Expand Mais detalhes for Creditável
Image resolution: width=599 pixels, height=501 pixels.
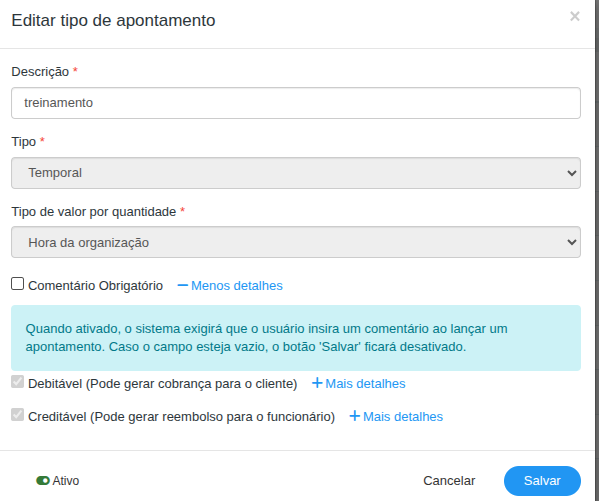[396, 416]
